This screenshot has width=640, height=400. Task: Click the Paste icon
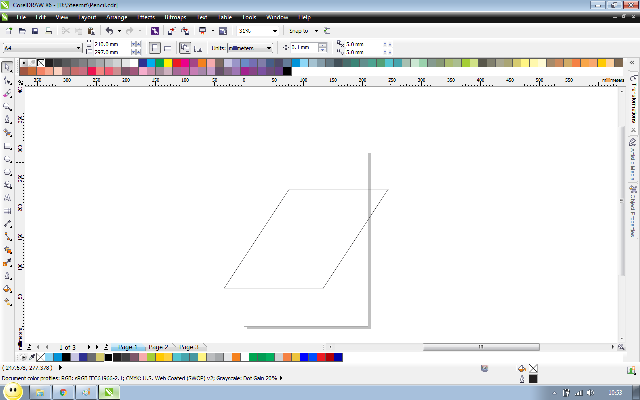pos(91,31)
